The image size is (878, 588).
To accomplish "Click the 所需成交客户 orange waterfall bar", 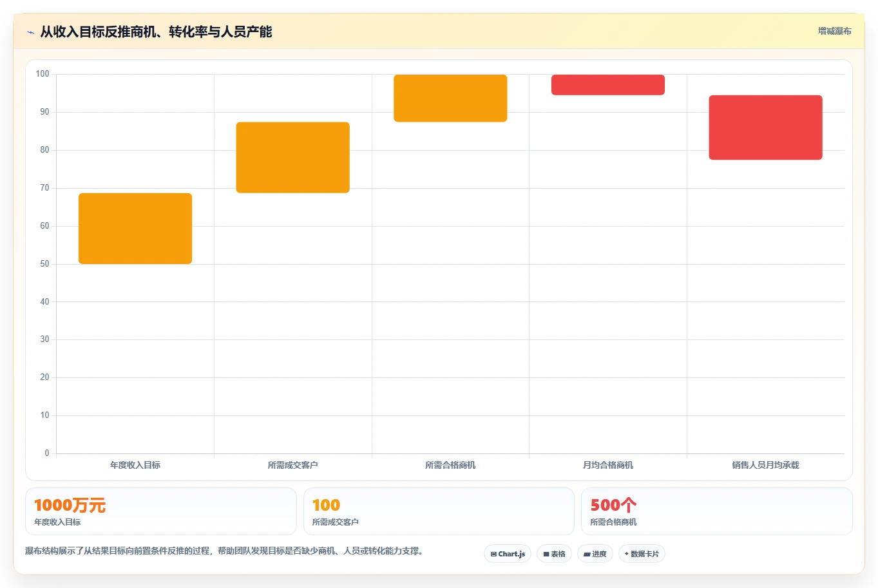I will [x=293, y=158].
